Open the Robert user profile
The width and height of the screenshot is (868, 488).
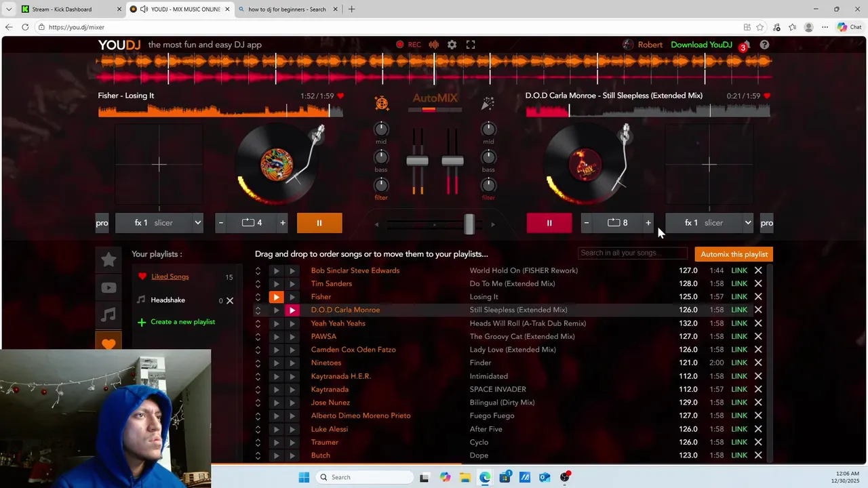[x=643, y=45]
